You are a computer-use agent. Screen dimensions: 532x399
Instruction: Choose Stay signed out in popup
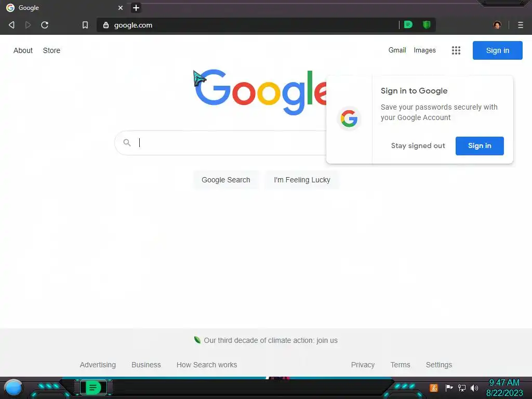coord(418,145)
